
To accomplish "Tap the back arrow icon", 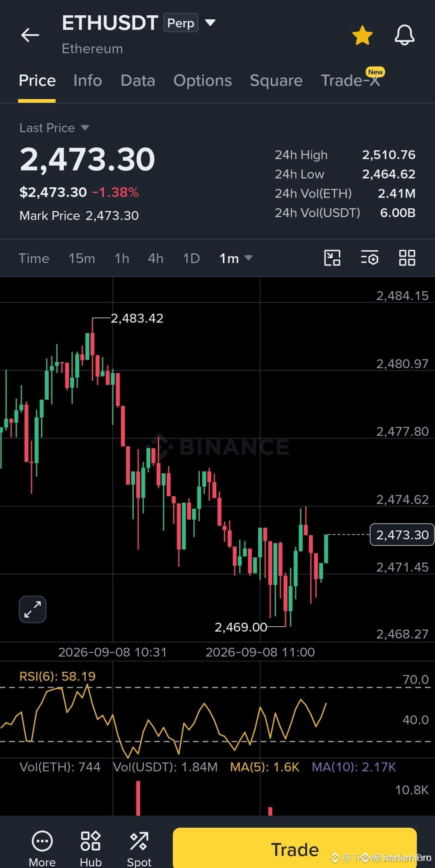I will pos(30,35).
